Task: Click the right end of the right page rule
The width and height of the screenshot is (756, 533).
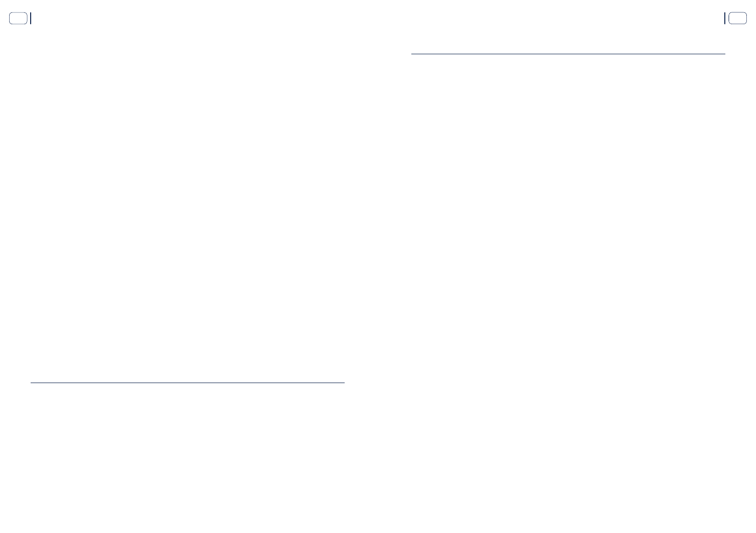Action: [724, 54]
